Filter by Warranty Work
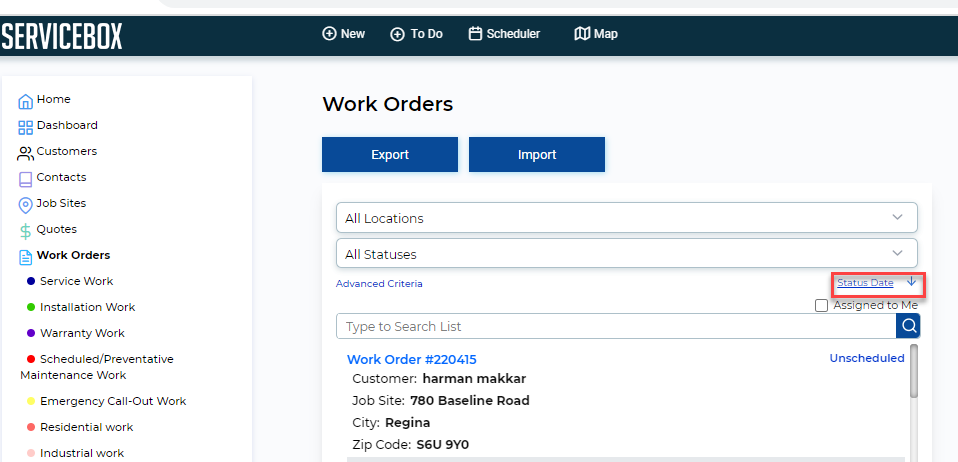This screenshot has height=462, width=958. 82,333
